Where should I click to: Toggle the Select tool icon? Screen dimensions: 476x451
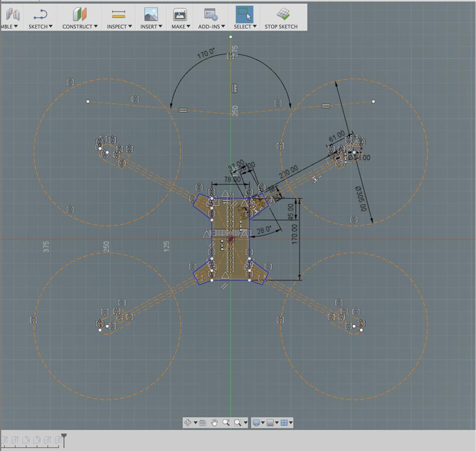[x=244, y=15]
